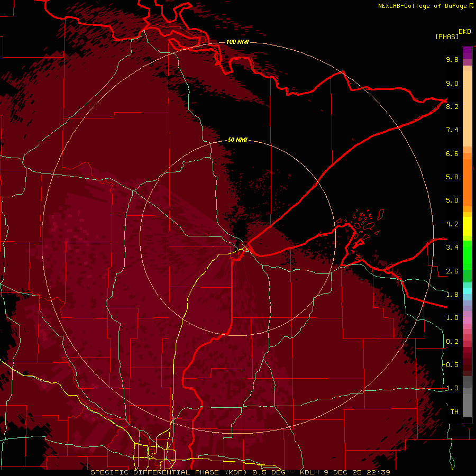
Task: Select the 8.2 legend value
Action: point(452,106)
